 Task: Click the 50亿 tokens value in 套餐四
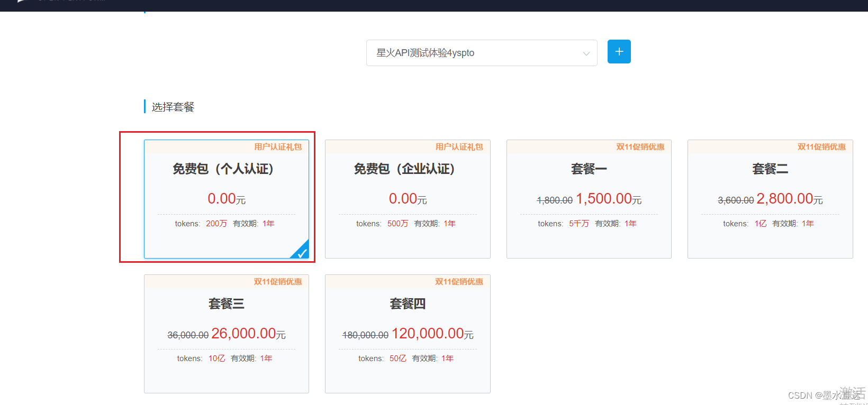tap(398, 358)
